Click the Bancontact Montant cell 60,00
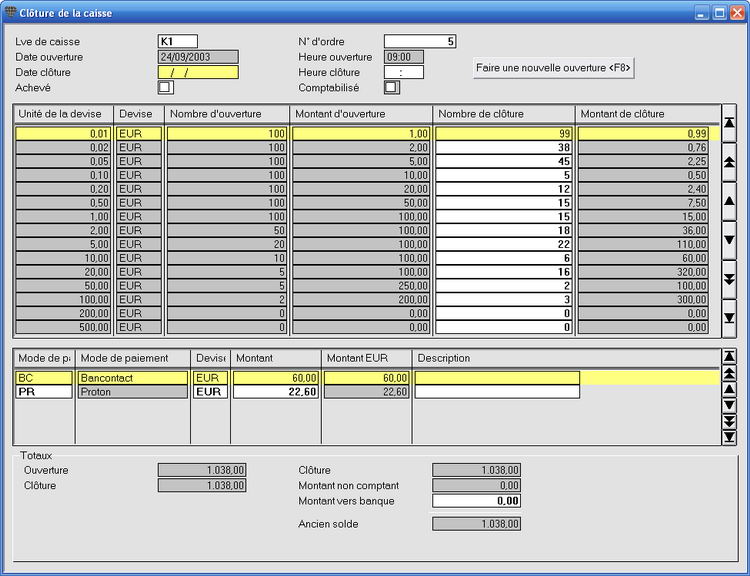The height and width of the screenshot is (576, 750). pyautogui.click(x=276, y=378)
